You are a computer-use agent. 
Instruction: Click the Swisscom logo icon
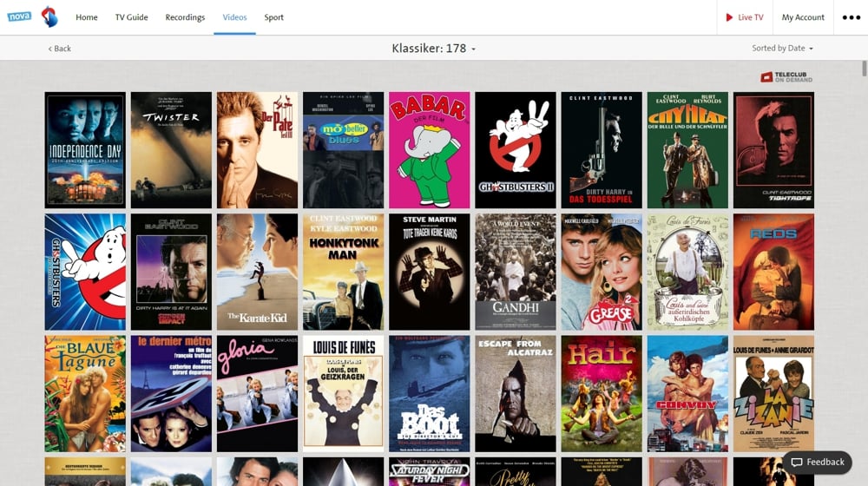49,17
